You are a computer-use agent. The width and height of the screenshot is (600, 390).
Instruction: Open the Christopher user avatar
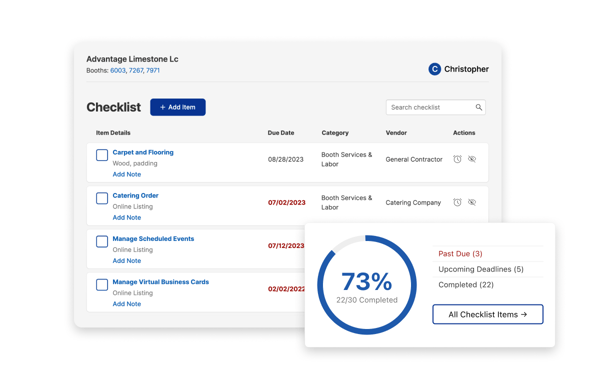pyautogui.click(x=434, y=69)
